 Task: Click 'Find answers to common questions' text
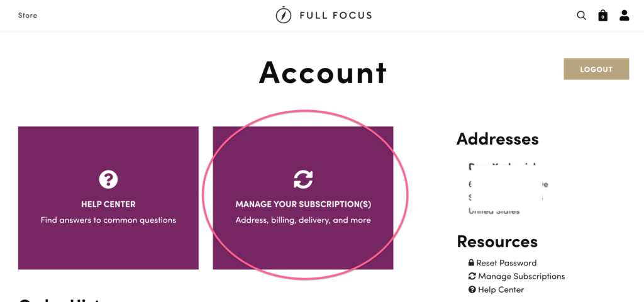click(108, 220)
